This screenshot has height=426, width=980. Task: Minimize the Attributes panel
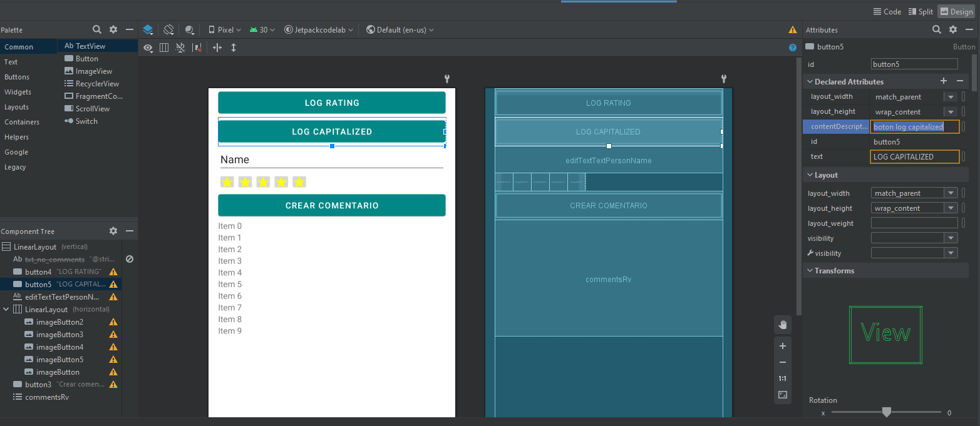(x=969, y=29)
